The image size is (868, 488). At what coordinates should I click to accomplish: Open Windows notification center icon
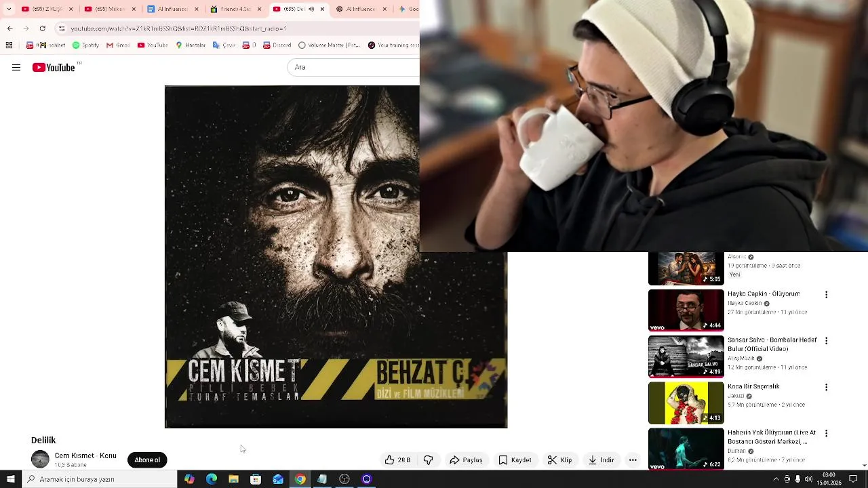coord(853,479)
